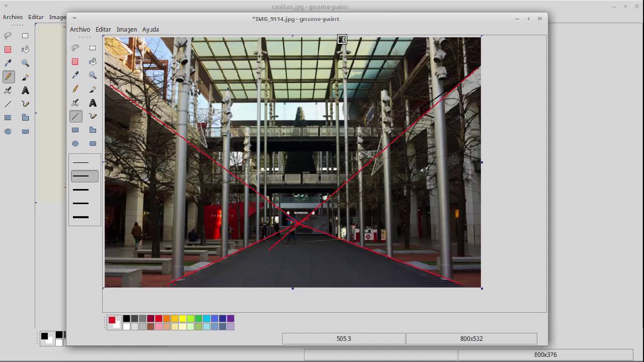
Task: Click the red/white foreground-background color indicator
Action: [x=114, y=322]
